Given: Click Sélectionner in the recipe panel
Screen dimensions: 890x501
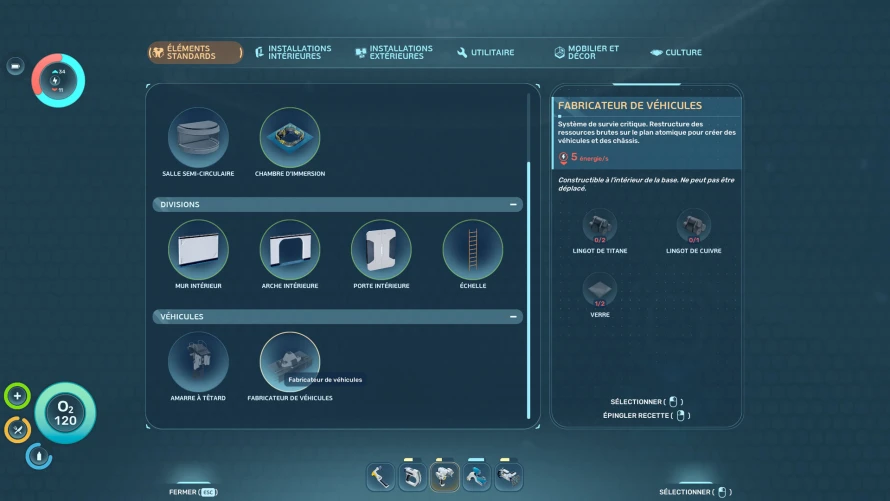Looking at the screenshot, I should [646, 402].
